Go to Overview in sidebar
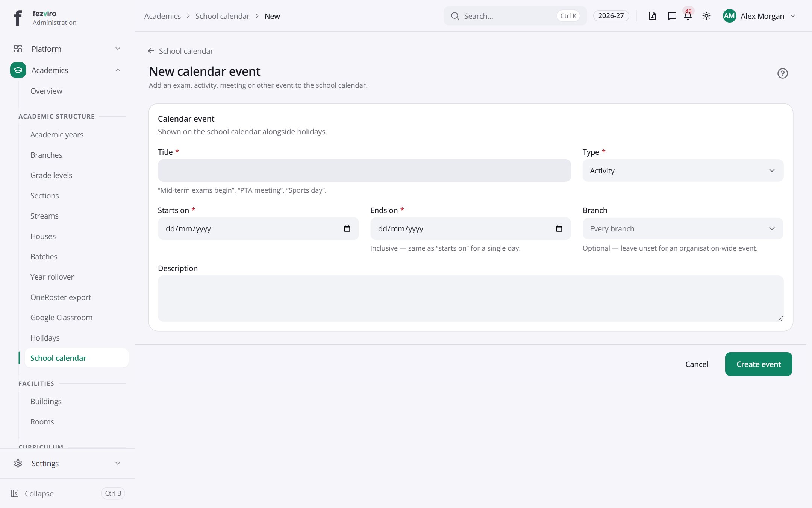Viewport: 812px width, 508px height. [46, 91]
